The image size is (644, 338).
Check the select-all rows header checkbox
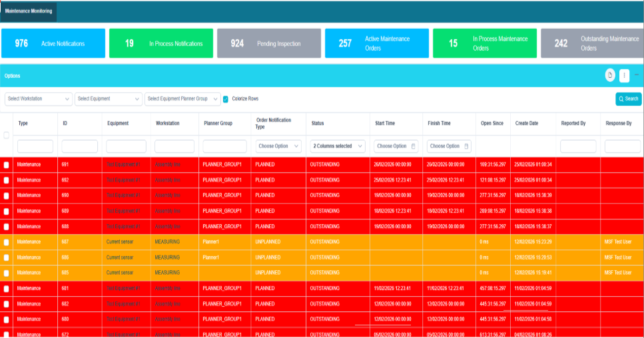coord(7,135)
